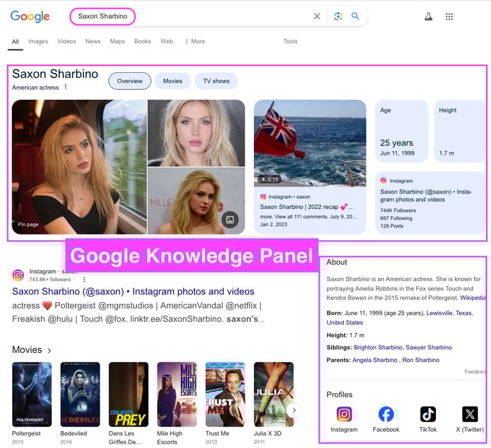Click the Height 1.7 m card
Screen dimensions: 491x448
[460, 131]
